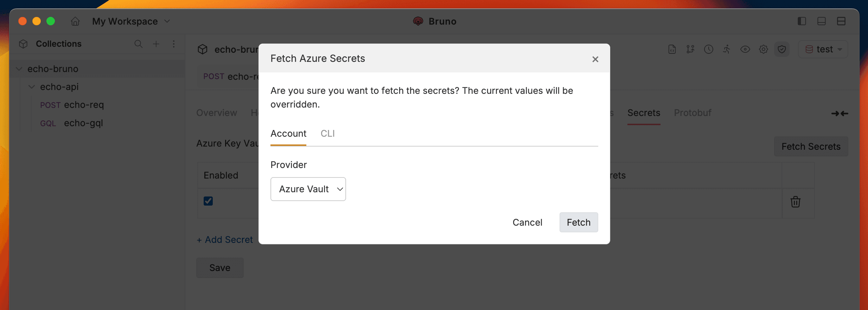Switch to the Protobuf tab

692,113
